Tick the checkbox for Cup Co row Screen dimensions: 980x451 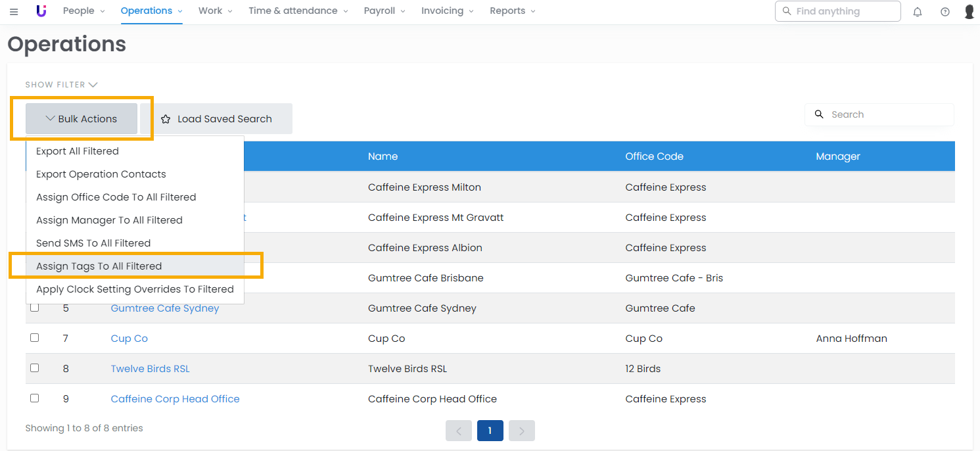coord(35,338)
